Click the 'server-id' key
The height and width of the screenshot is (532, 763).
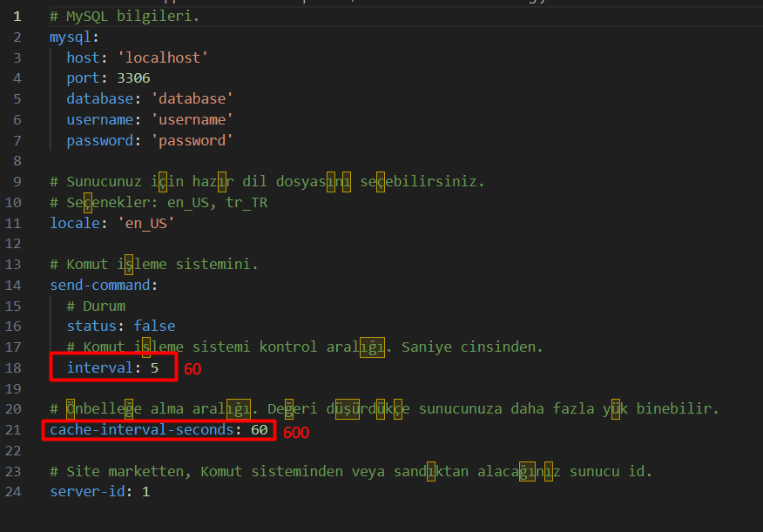(87, 492)
